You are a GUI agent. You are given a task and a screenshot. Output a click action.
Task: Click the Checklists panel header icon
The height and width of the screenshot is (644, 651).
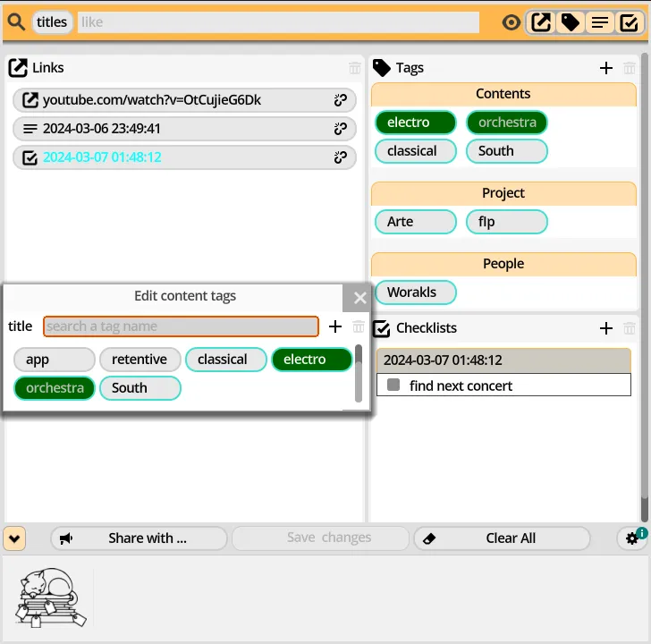pyautogui.click(x=381, y=328)
